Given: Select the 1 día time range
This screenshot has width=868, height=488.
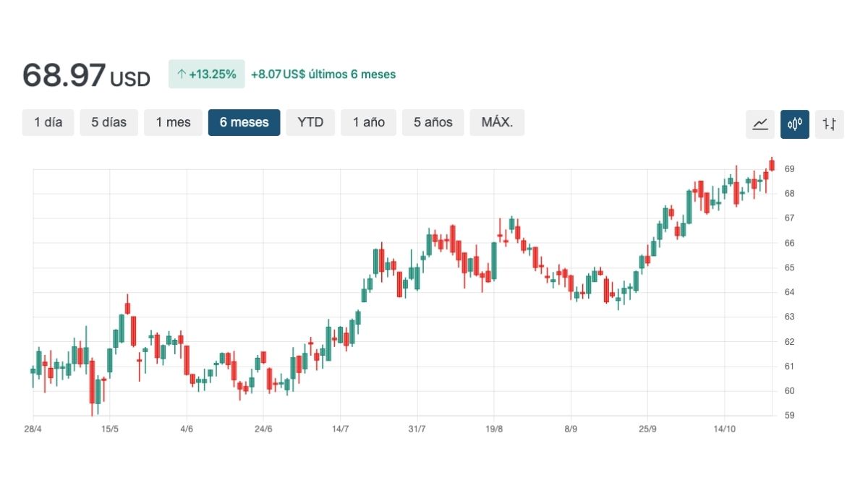Looking at the screenshot, I should (x=48, y=122).
